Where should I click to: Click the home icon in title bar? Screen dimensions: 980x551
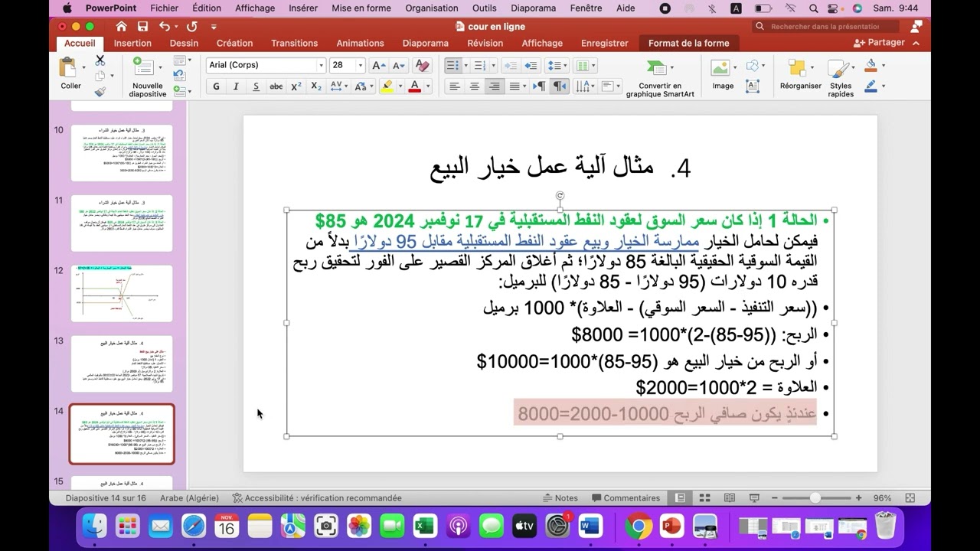[121, 26]
